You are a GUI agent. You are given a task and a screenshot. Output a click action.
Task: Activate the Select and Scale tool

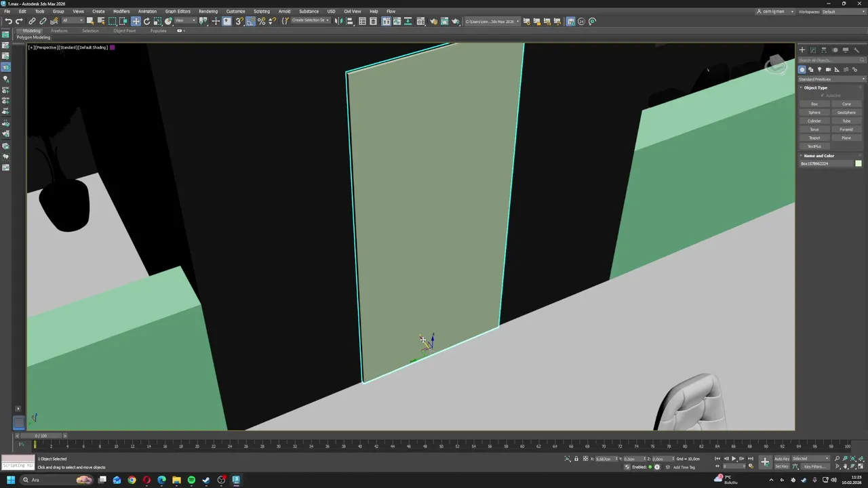click(157, 21)
